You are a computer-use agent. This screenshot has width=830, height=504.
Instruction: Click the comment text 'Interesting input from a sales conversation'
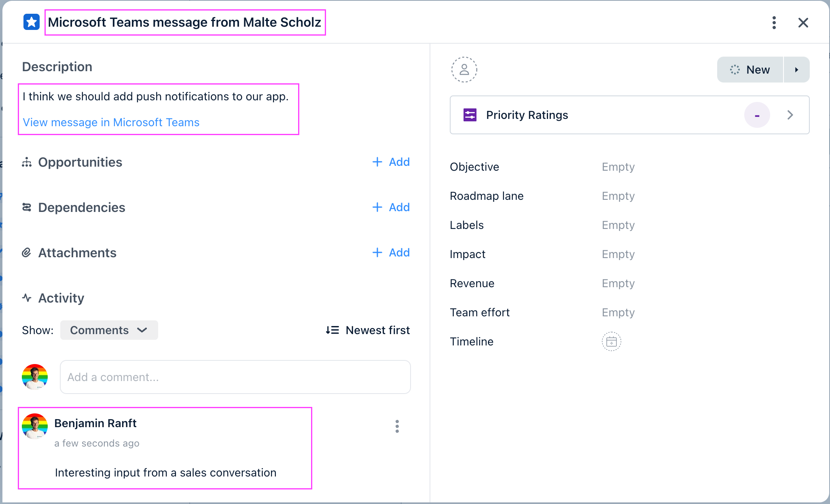[166, 472]
